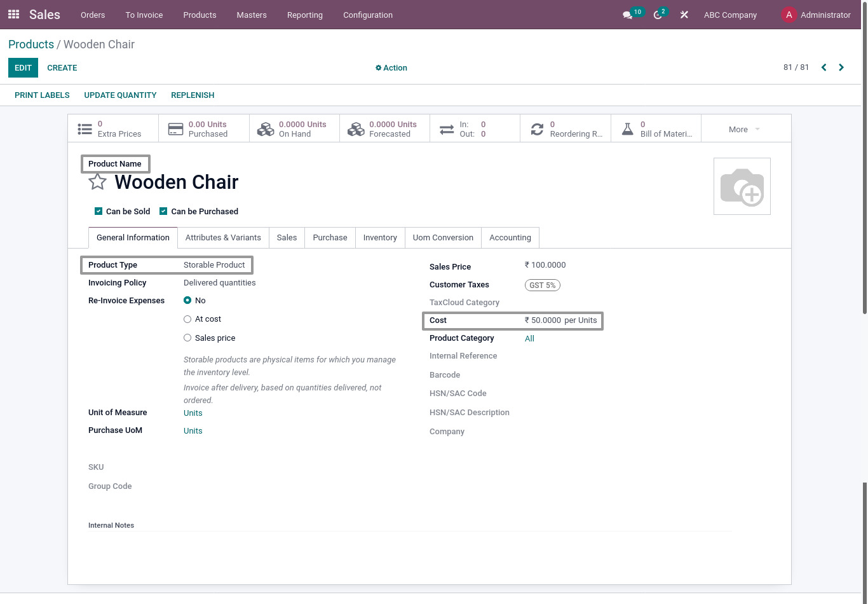This screenshot has width=868, height=604.
Task: Open the All product category link
Action: pos(529,338)
